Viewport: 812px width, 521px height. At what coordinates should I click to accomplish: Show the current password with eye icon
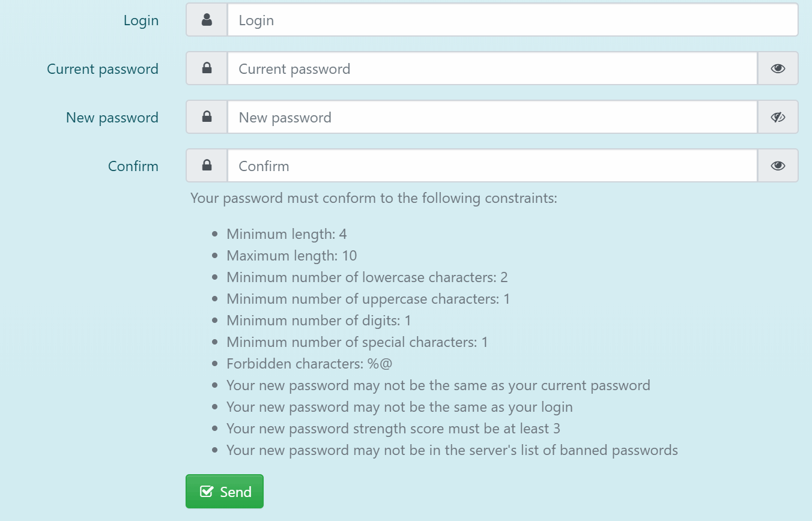[x=778, y=68]
